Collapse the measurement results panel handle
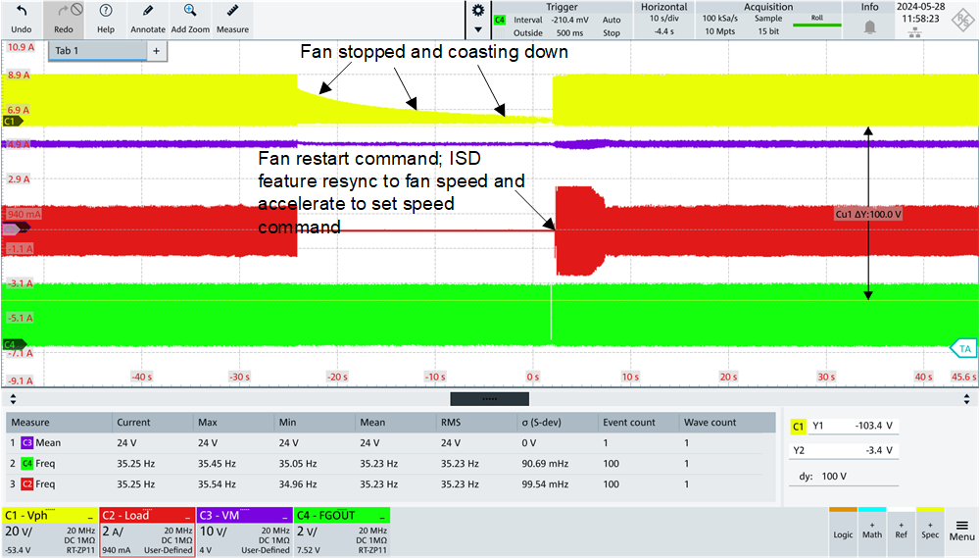980x558 pixels. [489, 398]
